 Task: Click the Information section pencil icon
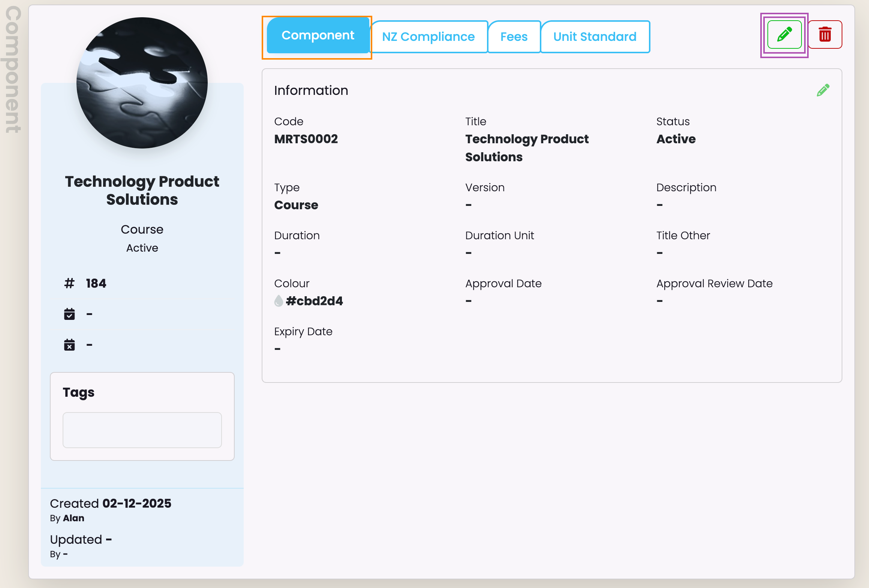tap(823, 90)
